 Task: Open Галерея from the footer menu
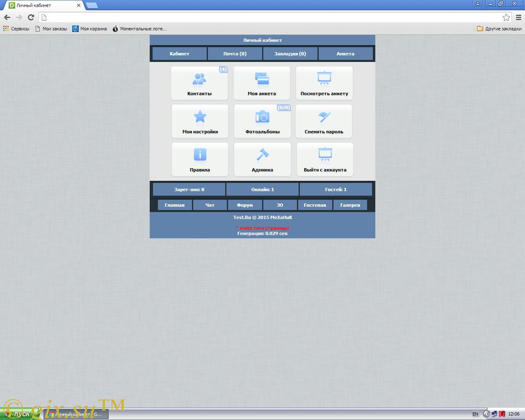pyautogui.click(x=350, y=205)
